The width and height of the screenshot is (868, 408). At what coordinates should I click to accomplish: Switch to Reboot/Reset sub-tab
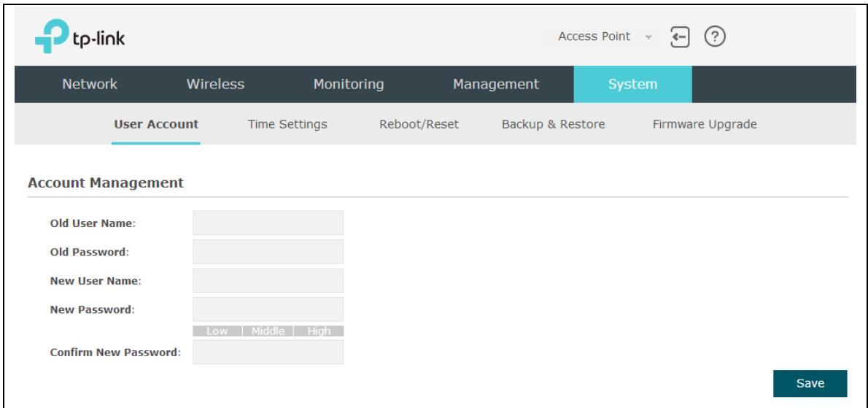419,124
